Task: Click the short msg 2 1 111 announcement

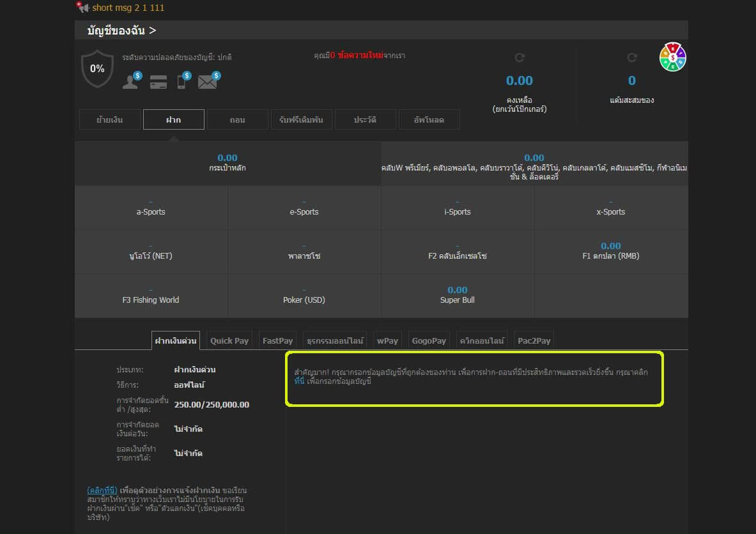Action: (128, 8)
